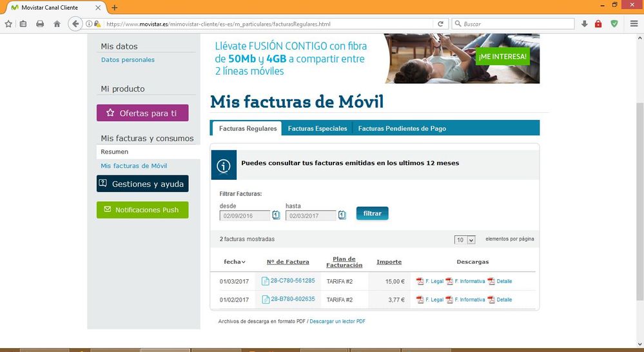Viewport: 644px width, 352px height.
Task: Click the ¡ME INTERESA! banner button
Action: tap(502, 57)
